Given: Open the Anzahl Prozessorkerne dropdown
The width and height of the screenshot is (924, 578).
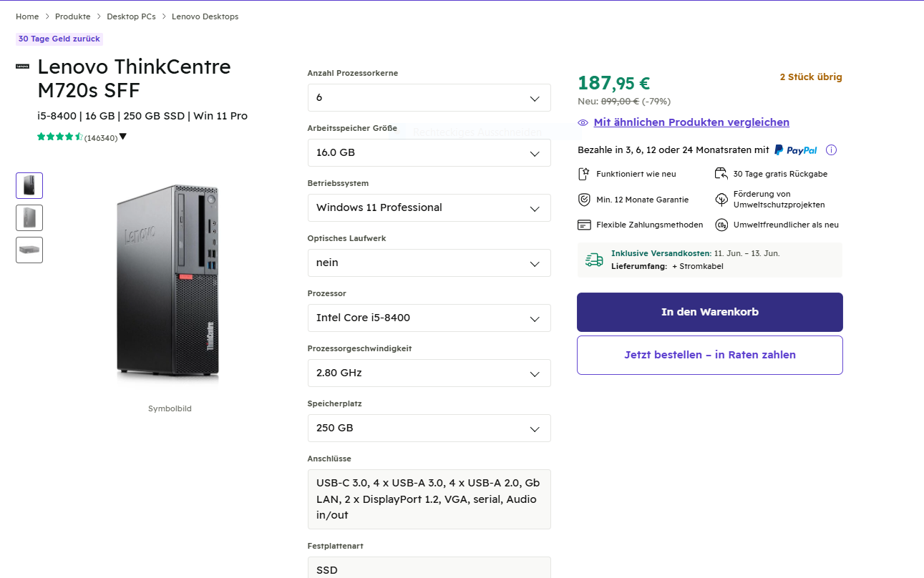Looking at the screenshot, I should click(x=429, y=98).
